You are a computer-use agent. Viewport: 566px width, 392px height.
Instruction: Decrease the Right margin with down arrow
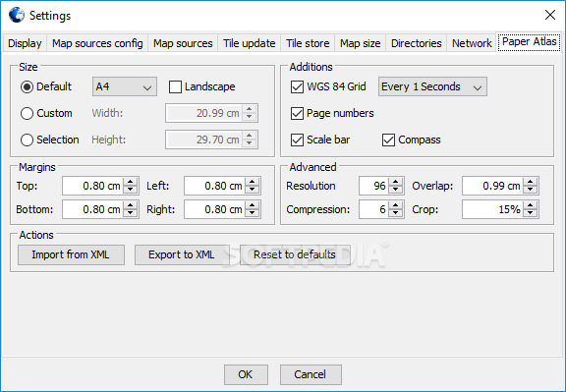(x=253, y=213)
